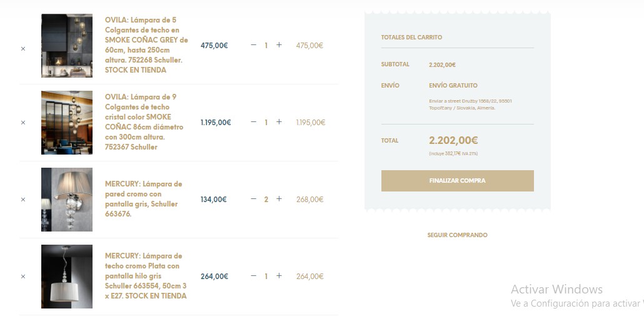This screenshot has width=644, height=316.
Task: Increase quantity of OVILA 5 Colgantes lamp
Action: click(x=279, y=45)
